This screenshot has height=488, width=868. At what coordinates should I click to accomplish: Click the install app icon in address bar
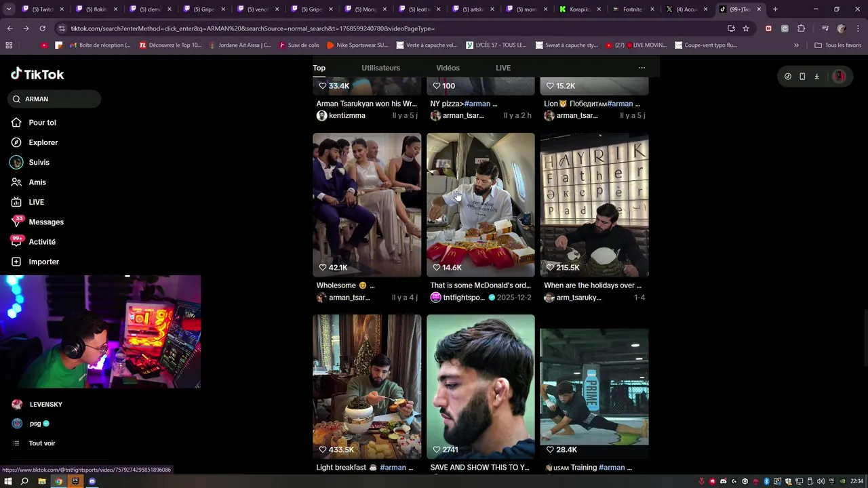[x=731, y=28]
